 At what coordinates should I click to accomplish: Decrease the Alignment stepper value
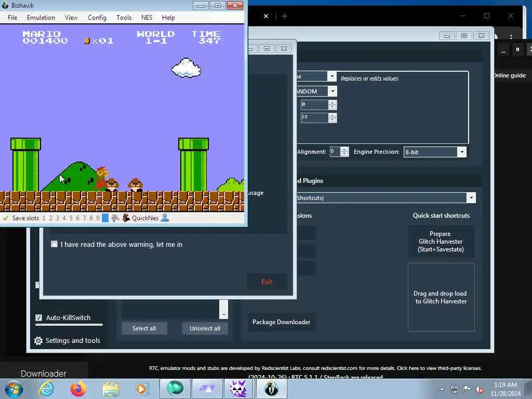[344, 154]
